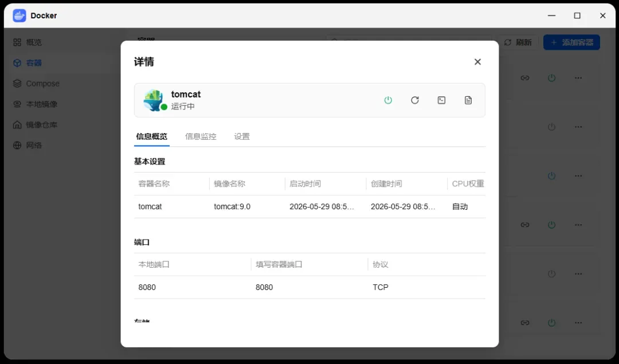The height and width of the screenshot is (364, 619).
Task: Click the 8080 value under 本地端口
Action: click(x=147, y=287)
